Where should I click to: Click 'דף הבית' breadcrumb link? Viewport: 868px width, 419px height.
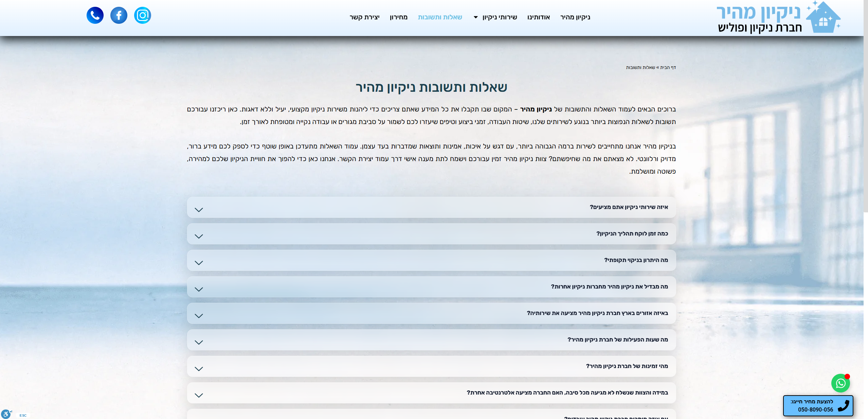668,68
